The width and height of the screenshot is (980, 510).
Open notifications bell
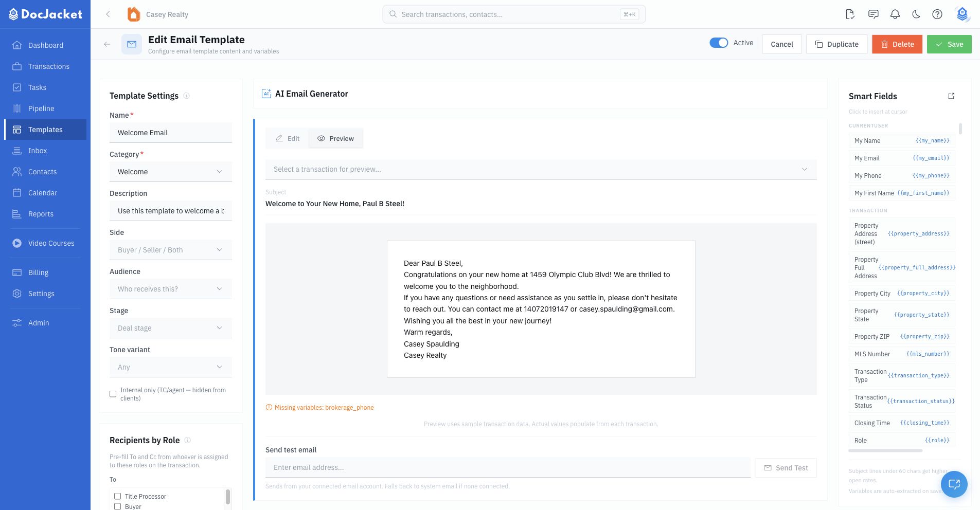coord(895,14)
